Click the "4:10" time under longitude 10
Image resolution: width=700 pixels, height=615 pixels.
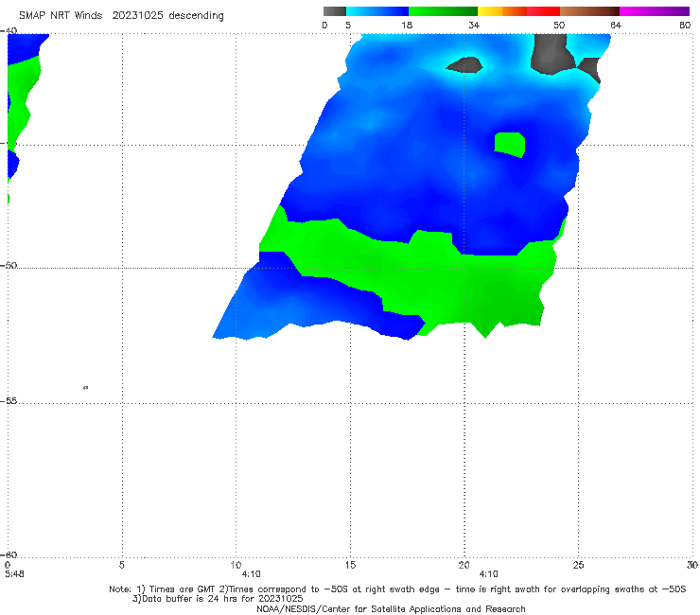[252, 574]
